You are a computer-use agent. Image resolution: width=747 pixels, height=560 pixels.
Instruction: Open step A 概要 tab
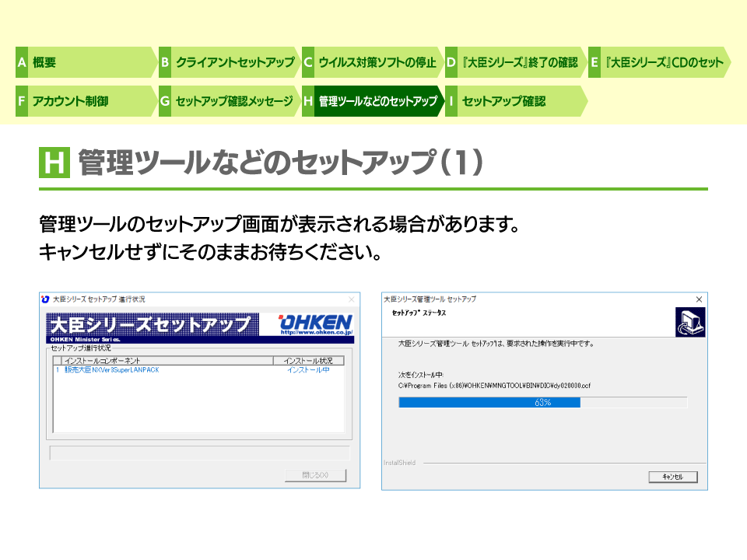click(86, 62)
